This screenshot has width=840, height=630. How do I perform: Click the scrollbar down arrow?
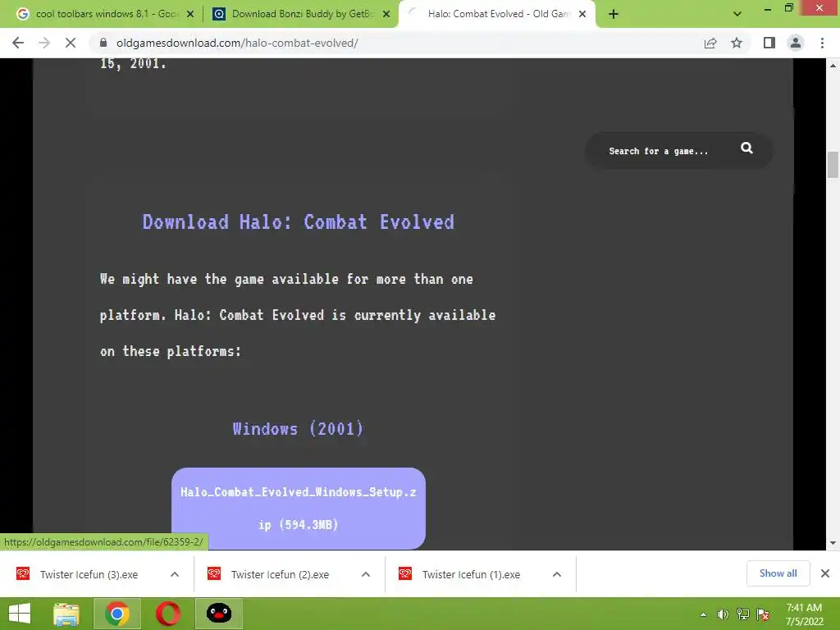click(833, 543)
